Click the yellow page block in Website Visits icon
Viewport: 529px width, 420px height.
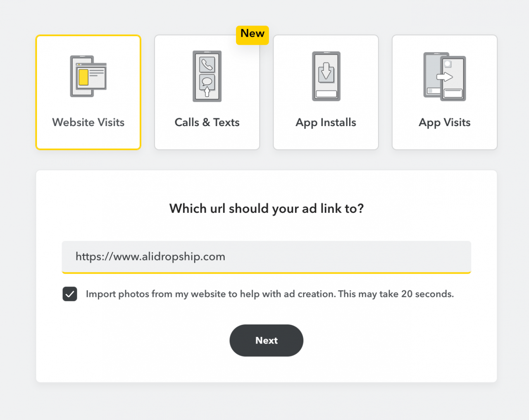tap(83, 77)
